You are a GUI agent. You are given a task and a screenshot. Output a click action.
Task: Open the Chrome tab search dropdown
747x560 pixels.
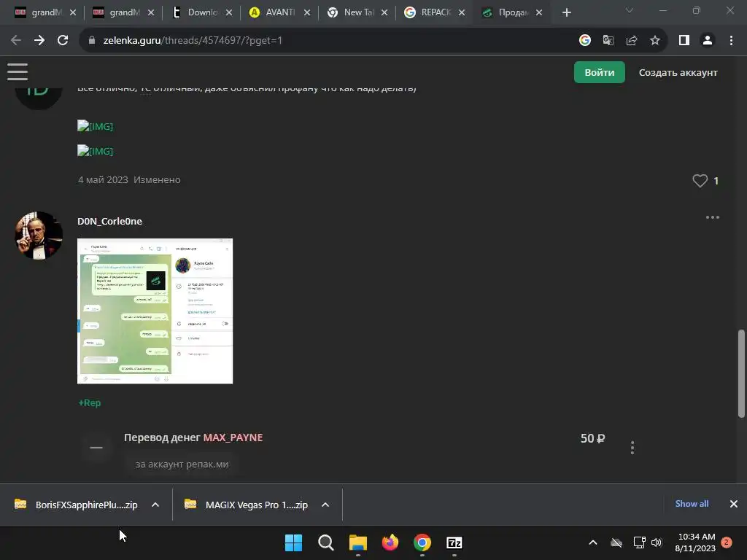point(630,10)
